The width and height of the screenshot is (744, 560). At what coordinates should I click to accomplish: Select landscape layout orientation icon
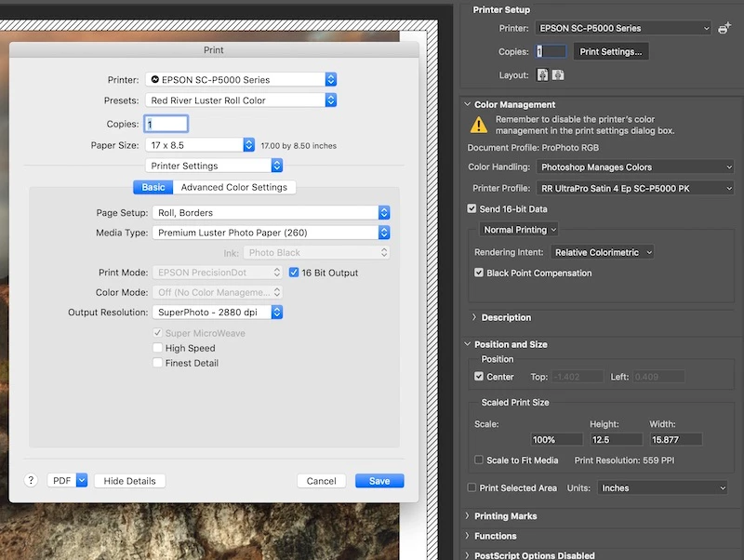click(558, 75)
